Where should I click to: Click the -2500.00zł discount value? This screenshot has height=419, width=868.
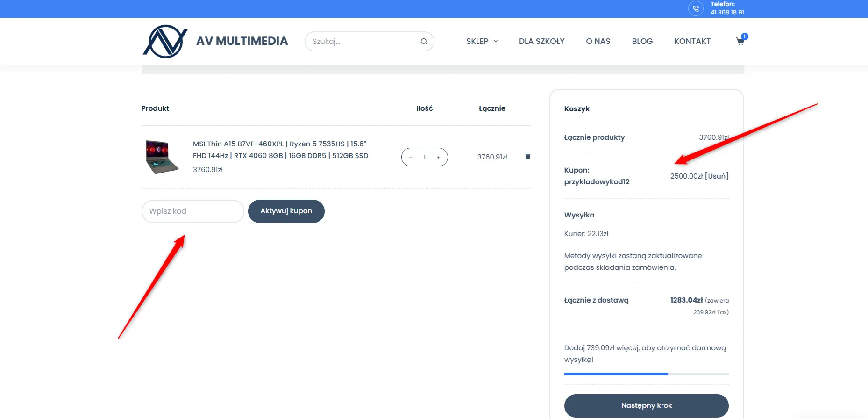pos(684,176)
